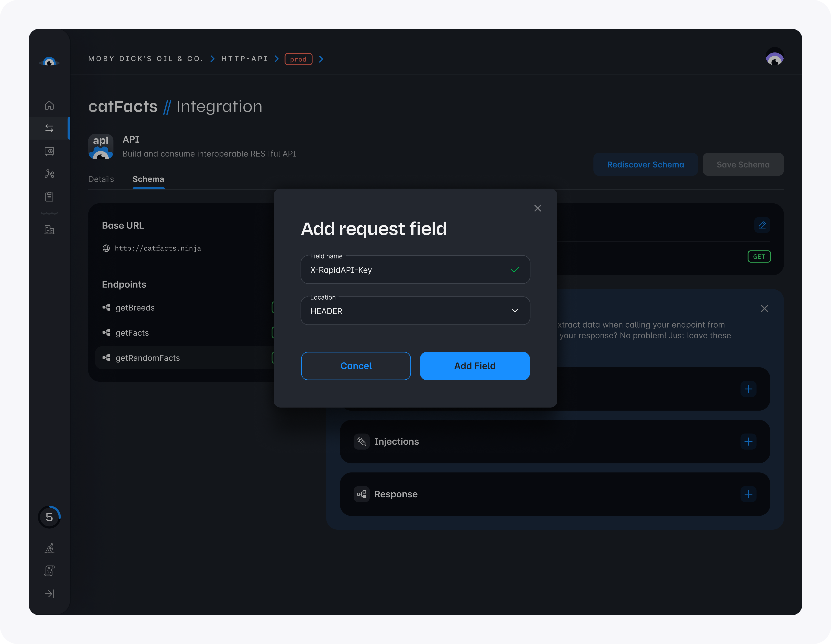Click the HTTP-API breadcrumb
The width and height of the screenshot is (831, 644).
245,59
